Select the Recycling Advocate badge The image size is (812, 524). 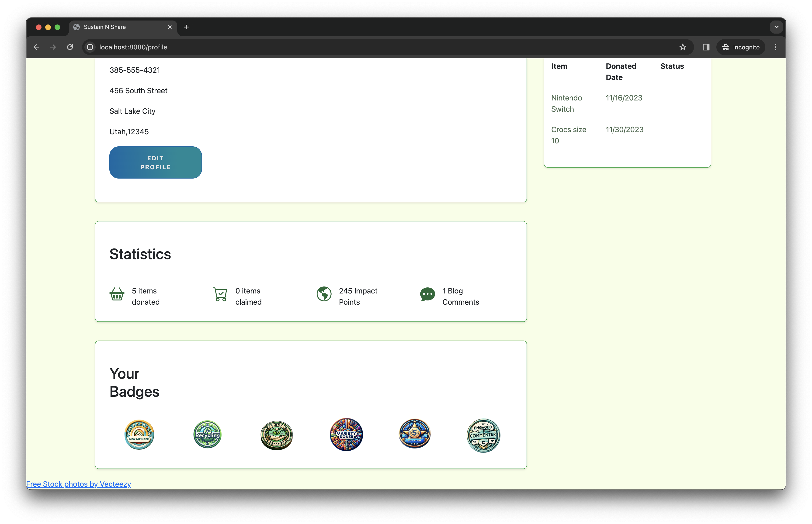(207, 434)
